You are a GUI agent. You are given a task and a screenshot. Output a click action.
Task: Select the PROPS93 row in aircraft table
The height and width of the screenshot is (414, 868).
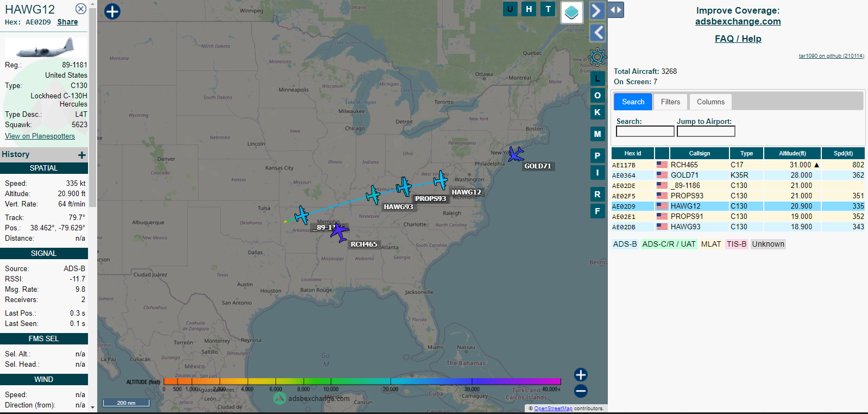738,196
